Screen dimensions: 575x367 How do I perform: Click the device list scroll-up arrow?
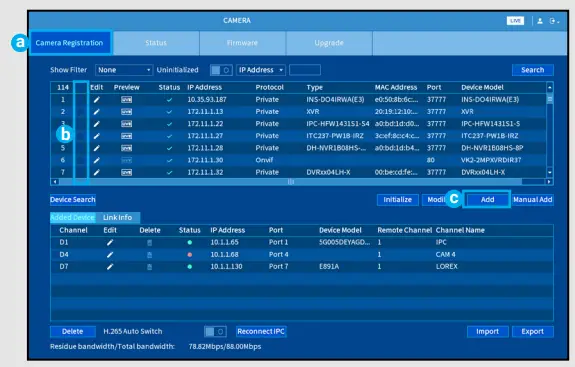click(549, 87)
